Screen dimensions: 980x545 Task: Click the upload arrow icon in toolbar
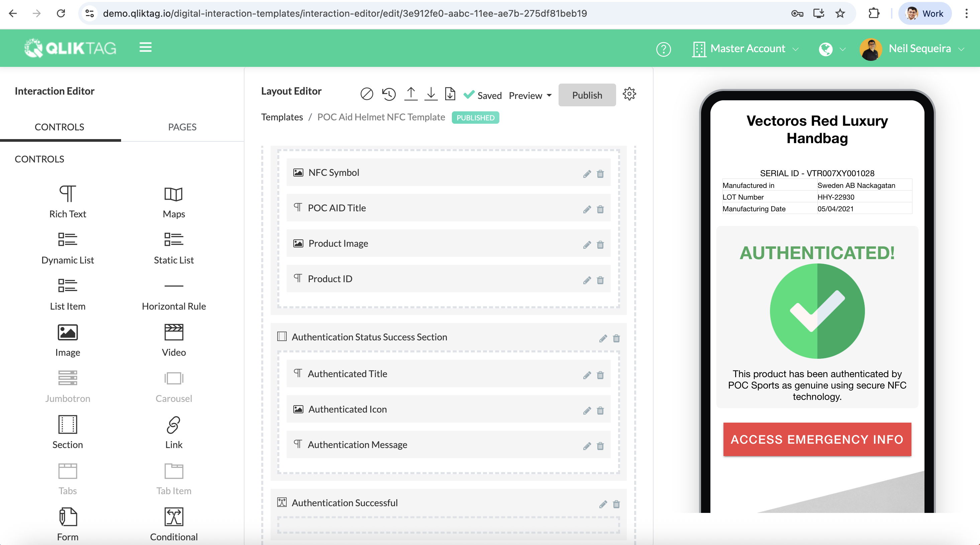[x=410, y=94]
